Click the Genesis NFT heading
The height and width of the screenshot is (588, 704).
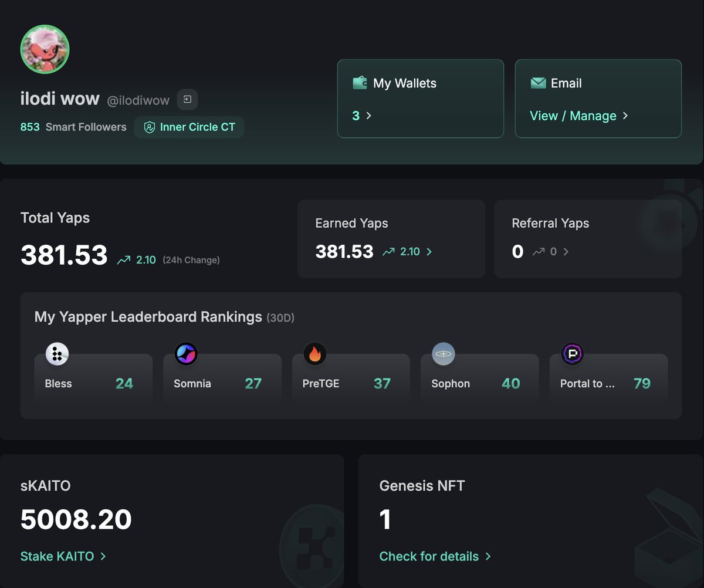click(422, 486)
